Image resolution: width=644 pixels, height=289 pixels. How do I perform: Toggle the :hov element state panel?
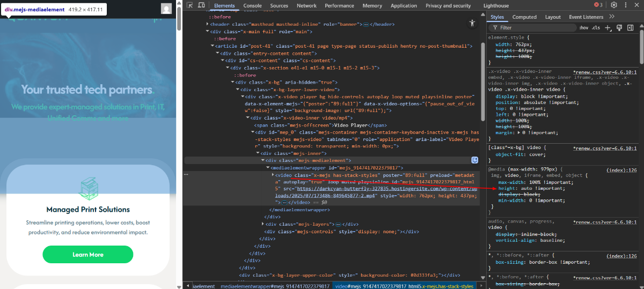584,27
